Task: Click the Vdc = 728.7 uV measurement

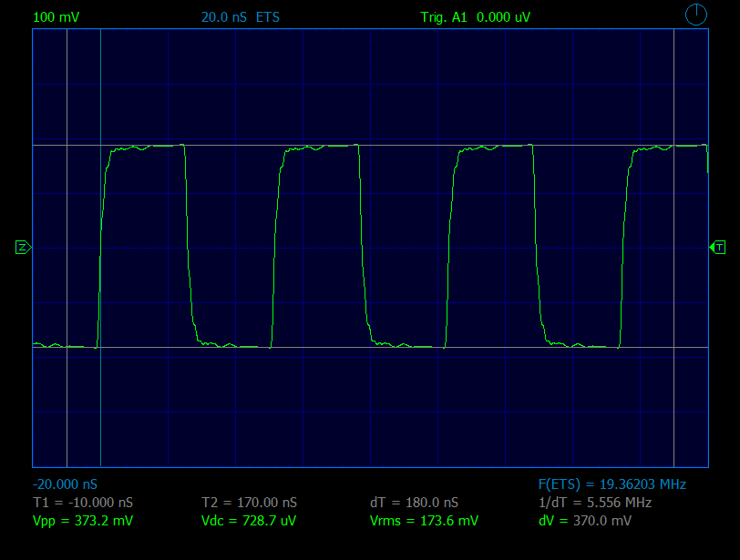Action: pyautogui.click(x=249, y=521)
